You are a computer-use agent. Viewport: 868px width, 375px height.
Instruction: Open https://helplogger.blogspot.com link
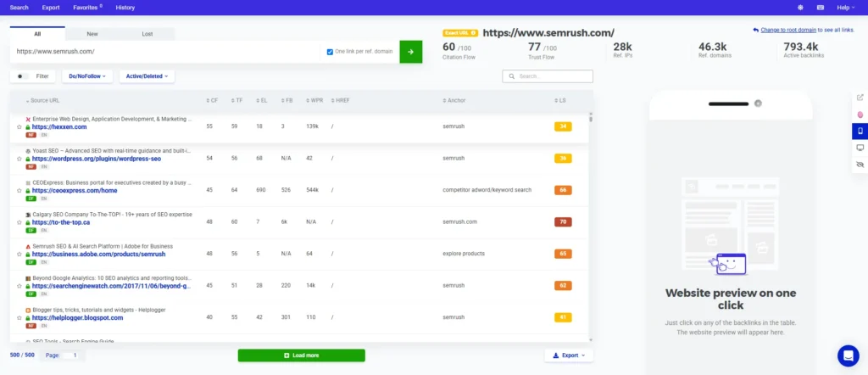pyautogui.click(x=77, y=318)
